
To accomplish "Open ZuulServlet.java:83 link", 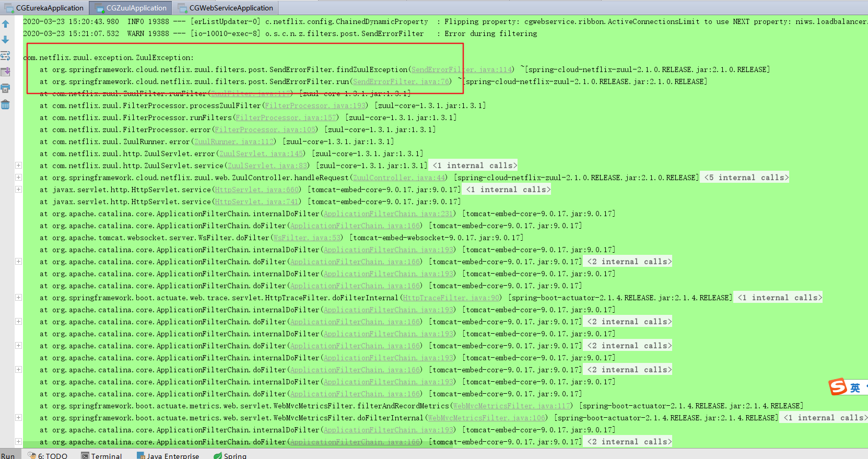I will [267, 166].
